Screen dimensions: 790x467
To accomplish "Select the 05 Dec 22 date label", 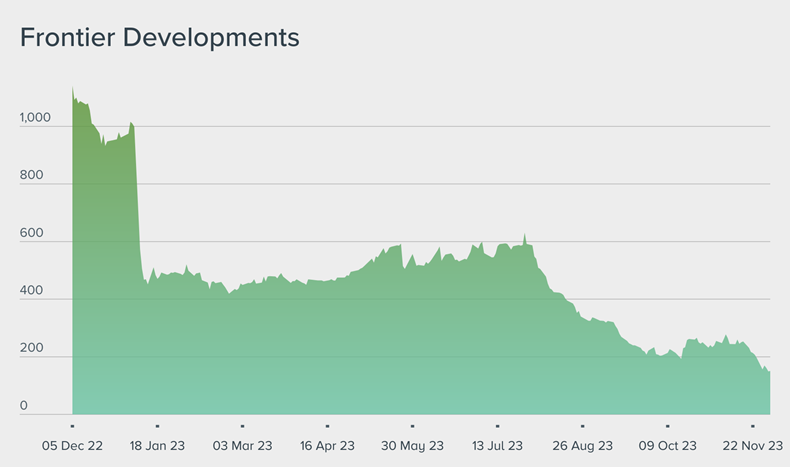I will [x=72, y=446].
